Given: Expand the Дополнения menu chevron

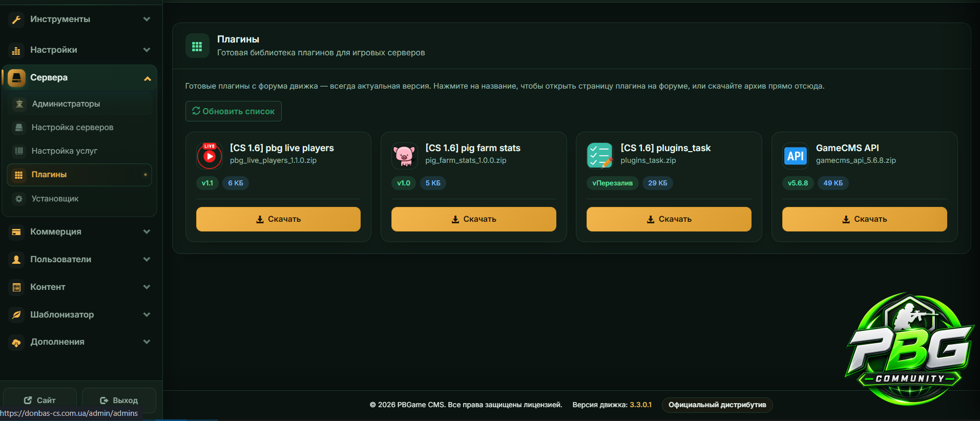Looking at the screenshot, I should pos(147,342).
